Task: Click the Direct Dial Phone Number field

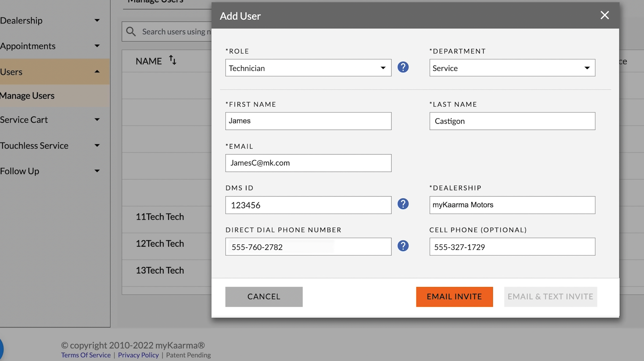Action: 308,247
